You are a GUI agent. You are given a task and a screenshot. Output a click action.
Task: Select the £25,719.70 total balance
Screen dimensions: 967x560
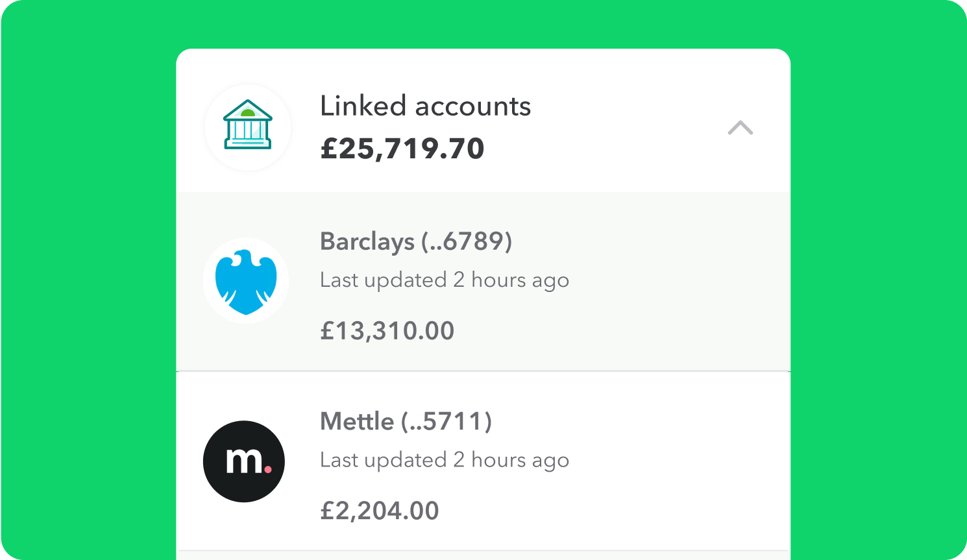click(x=402, y=149)
